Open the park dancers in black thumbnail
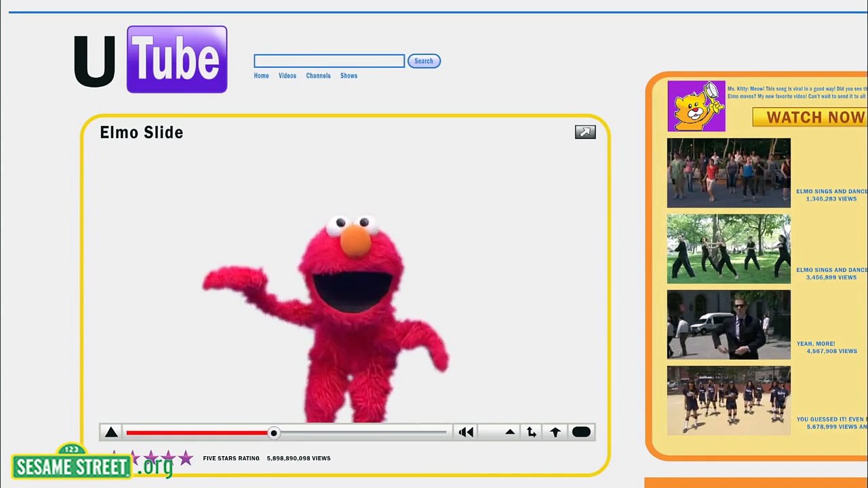Image resolution: width=868 pixels, height=488 pixels. click(729, 249)
